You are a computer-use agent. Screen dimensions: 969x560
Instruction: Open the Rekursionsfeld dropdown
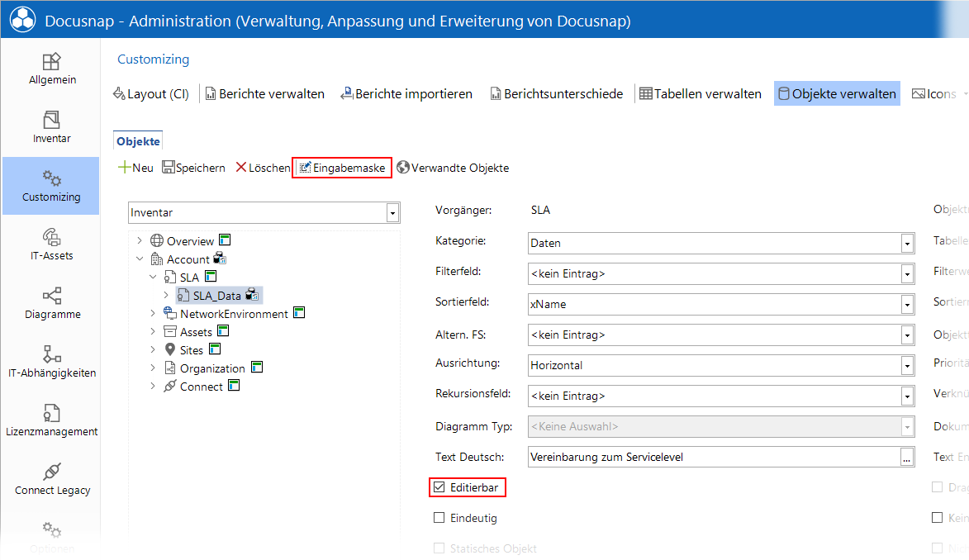pos(907,396)
